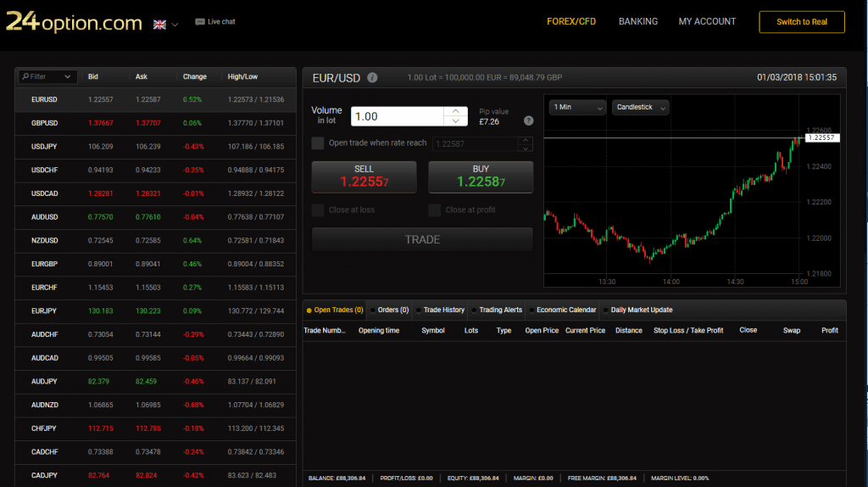Select the USDCHF row

(x=156, y=170)
